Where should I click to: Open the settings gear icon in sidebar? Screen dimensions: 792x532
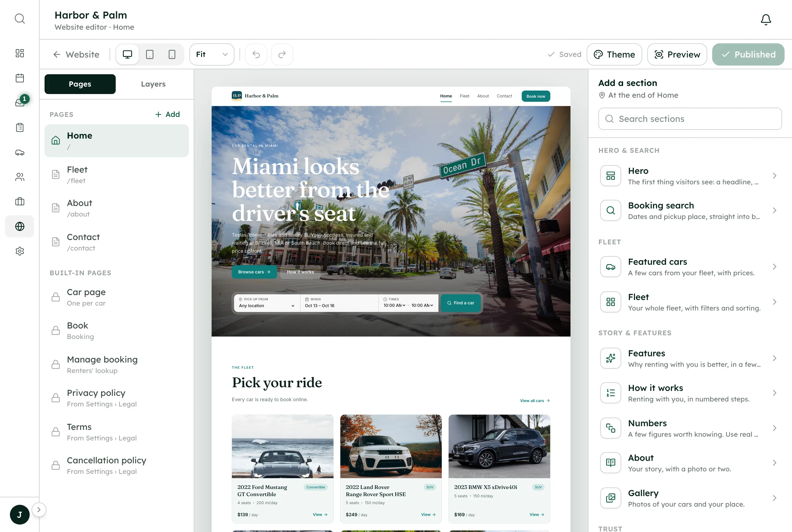(20, 251)
